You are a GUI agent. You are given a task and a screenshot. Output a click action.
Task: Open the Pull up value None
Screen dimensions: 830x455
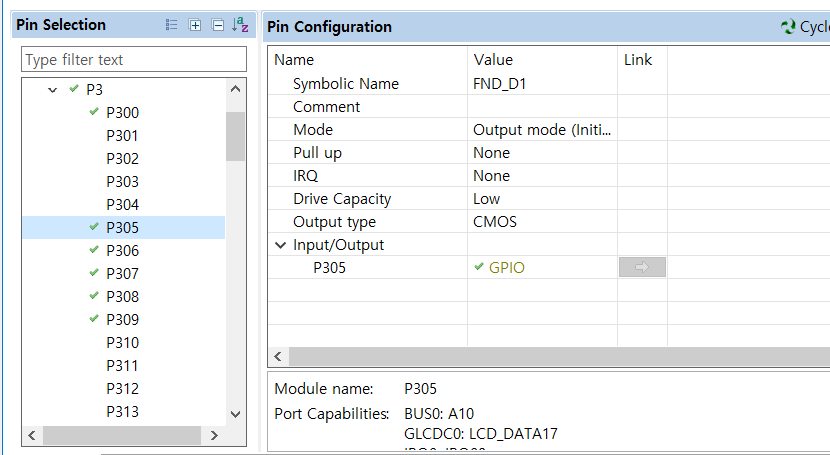[542, 152]
